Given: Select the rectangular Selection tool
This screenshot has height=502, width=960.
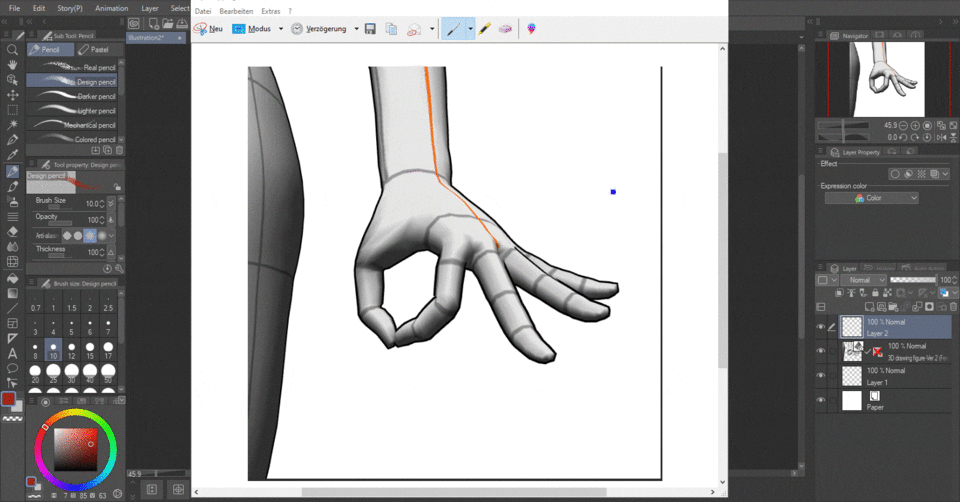Looking at the screenshot, I should [12, 110].
